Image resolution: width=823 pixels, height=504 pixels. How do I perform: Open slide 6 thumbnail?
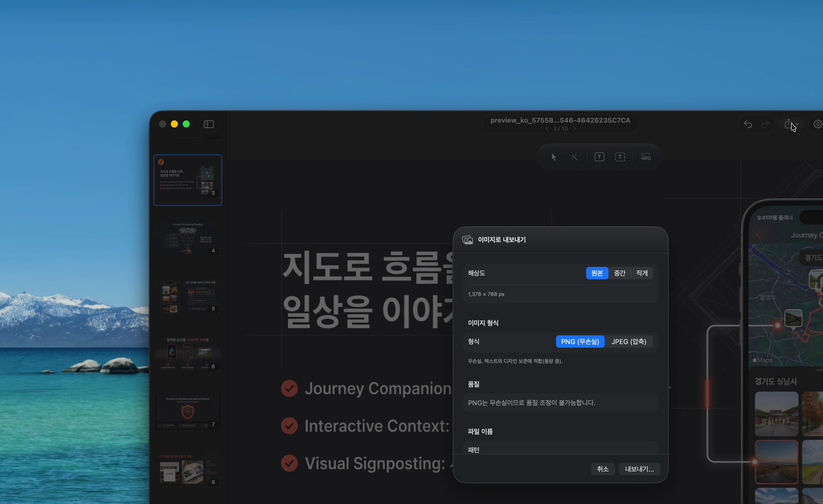pos(188,354)
